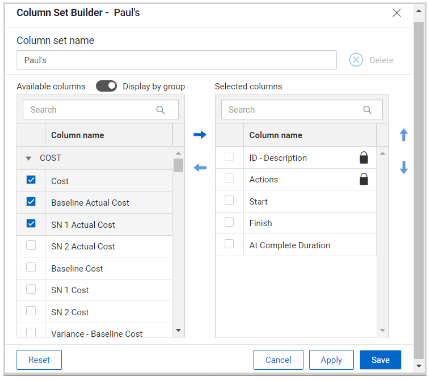Click search magnifier in Selected columns
429x380 pixels.
click(367, 110)
